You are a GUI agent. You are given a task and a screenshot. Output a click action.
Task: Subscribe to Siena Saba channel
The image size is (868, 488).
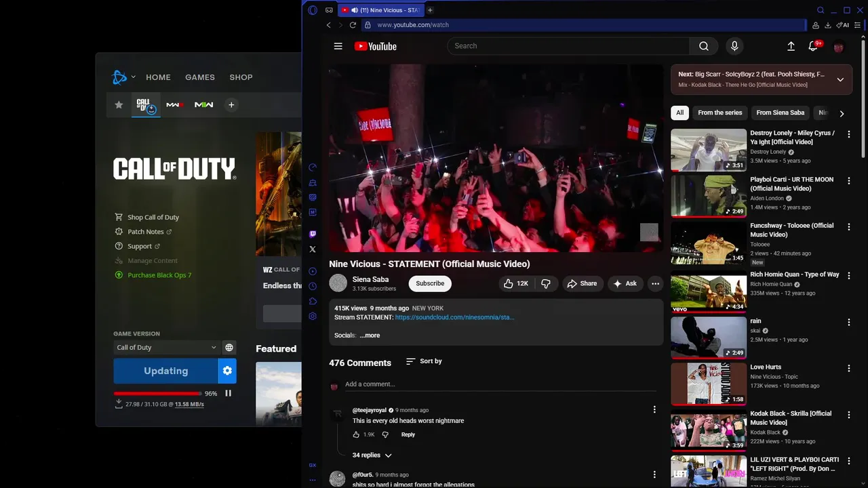430,283
